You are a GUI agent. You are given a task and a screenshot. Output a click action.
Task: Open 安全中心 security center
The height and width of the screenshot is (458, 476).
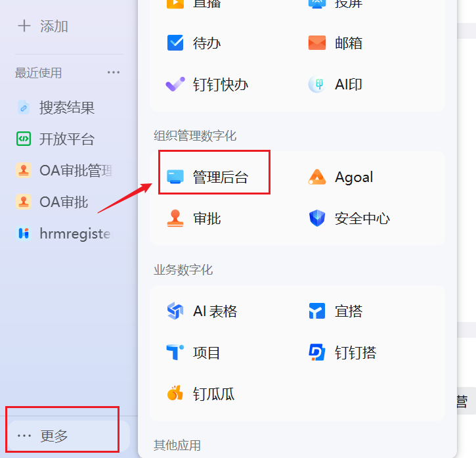point(349,219)
